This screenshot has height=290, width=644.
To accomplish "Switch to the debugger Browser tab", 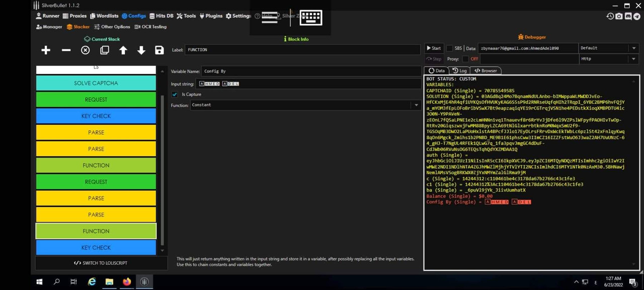I will (486, 71).
